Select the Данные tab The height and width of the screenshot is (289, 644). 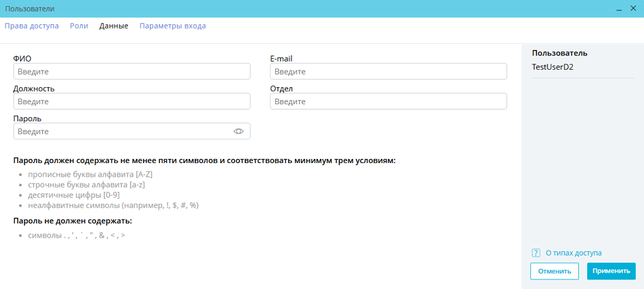click(114, 26)
